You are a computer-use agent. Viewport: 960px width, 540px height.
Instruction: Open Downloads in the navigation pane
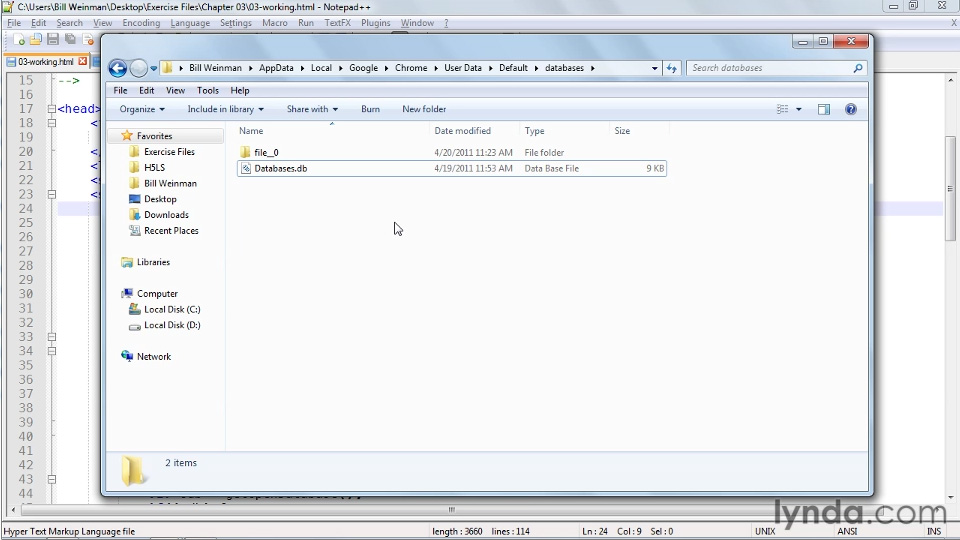166,215
